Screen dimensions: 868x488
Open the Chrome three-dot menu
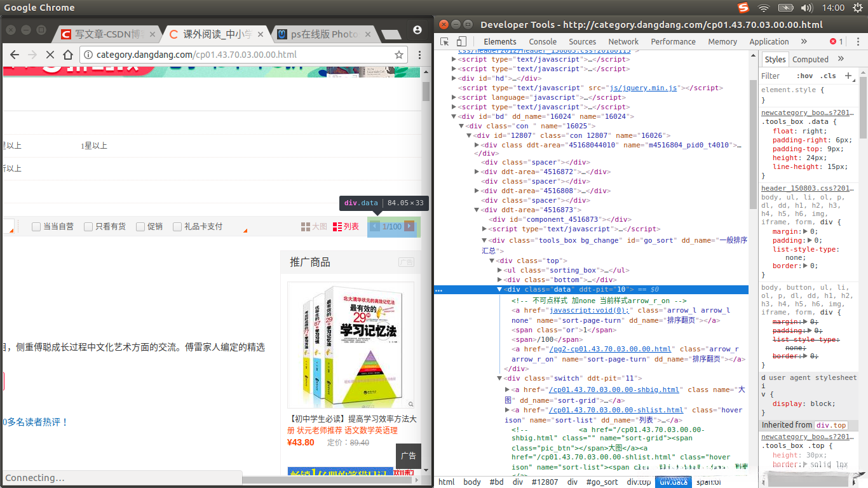pos(419,55)
